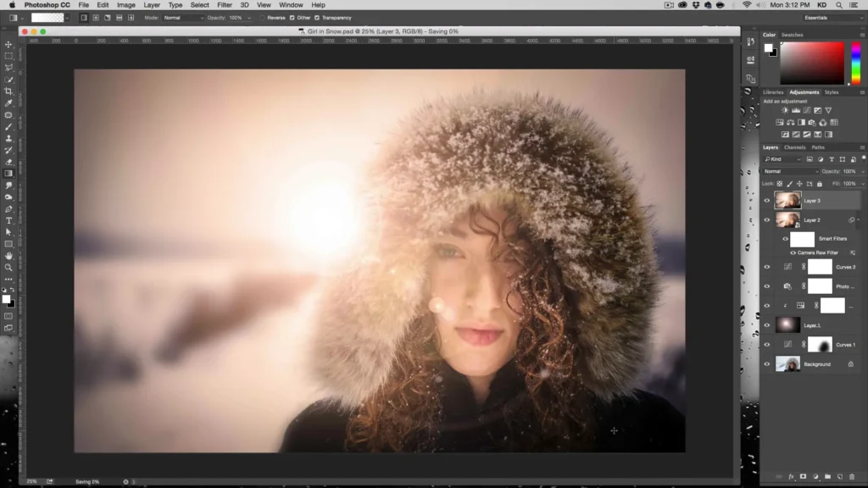Select the Zoom tool
This screenshot has height=488, width=868.
click(x=8, y=267)
